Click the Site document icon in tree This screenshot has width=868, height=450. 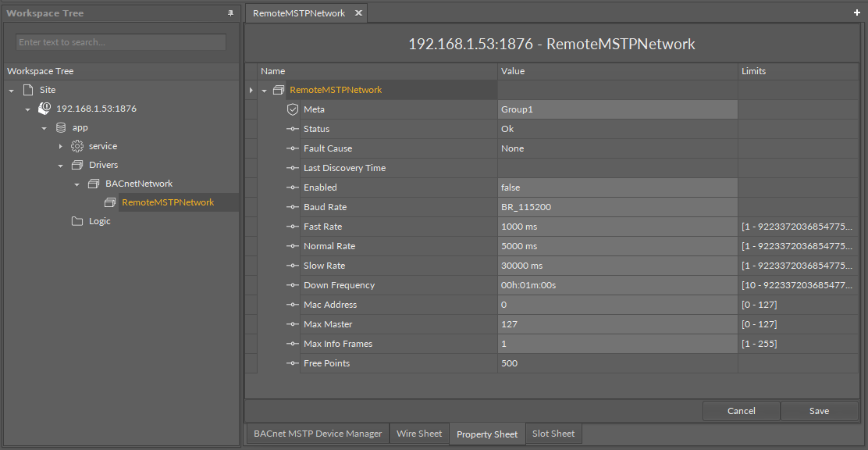point(28,90)
